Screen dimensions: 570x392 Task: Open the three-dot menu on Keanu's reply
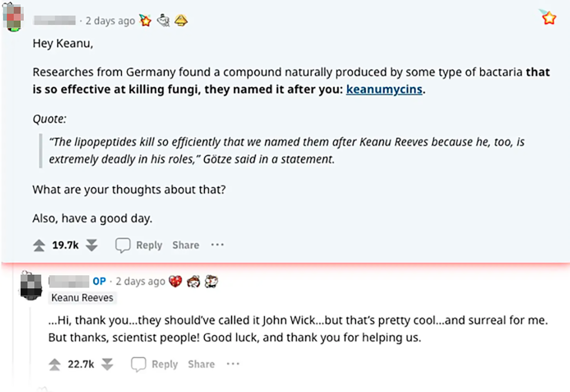[233, 364]
